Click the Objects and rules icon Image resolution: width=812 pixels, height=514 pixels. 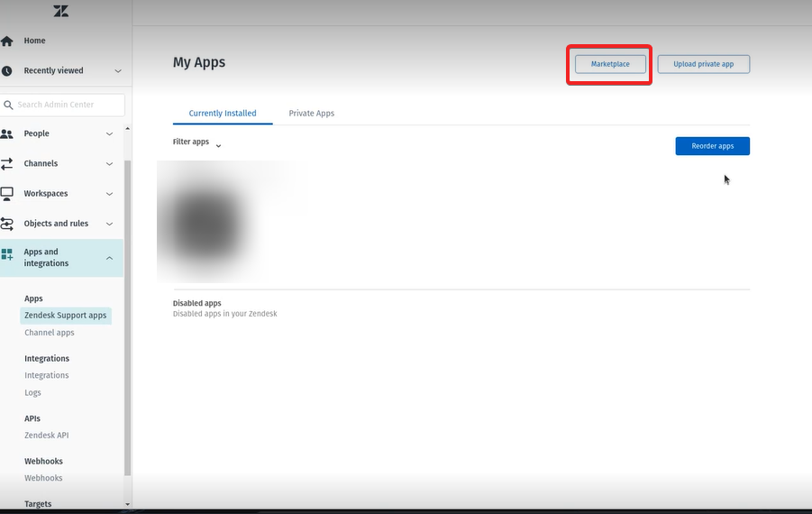(x=6, y=224)
